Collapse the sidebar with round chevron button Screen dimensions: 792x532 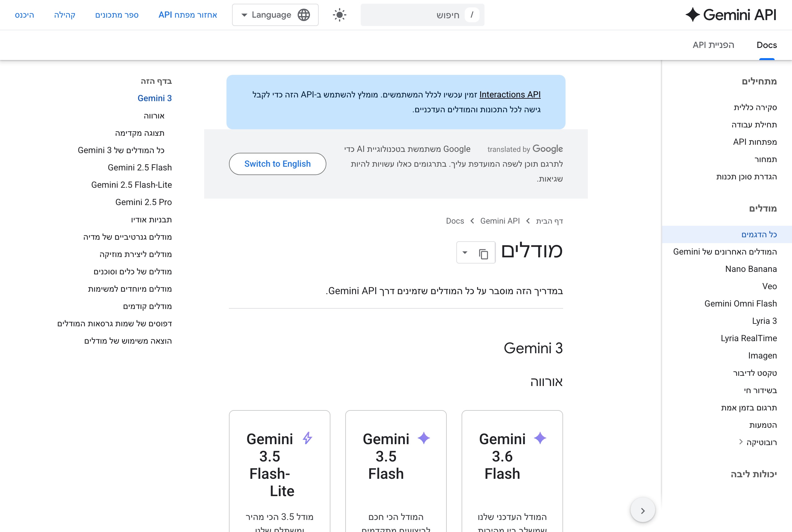tap(642, 510)
